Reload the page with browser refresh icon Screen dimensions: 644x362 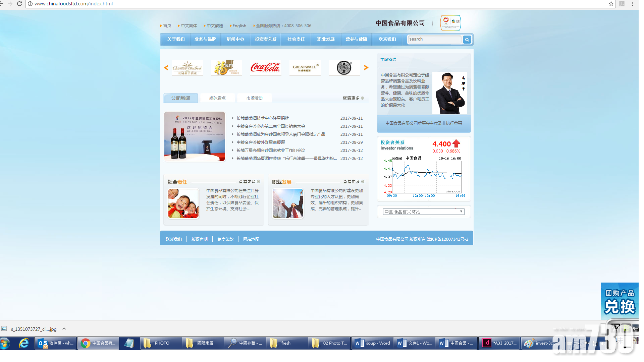point(19,4)
